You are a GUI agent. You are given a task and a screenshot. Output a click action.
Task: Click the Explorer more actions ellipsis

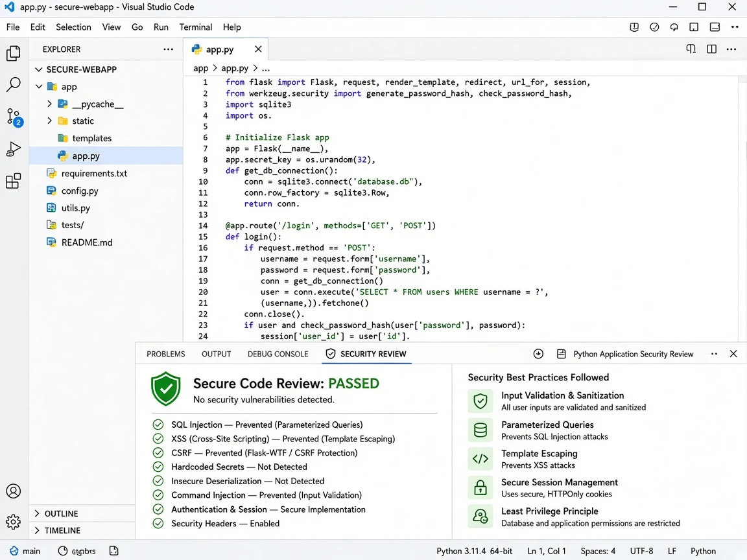point(168,49)
